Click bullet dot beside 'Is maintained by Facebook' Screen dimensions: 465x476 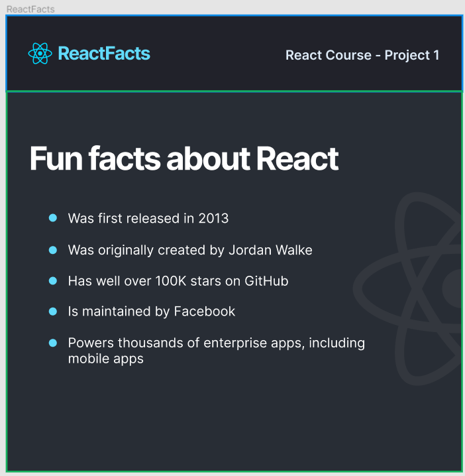[x=53, y=312]
